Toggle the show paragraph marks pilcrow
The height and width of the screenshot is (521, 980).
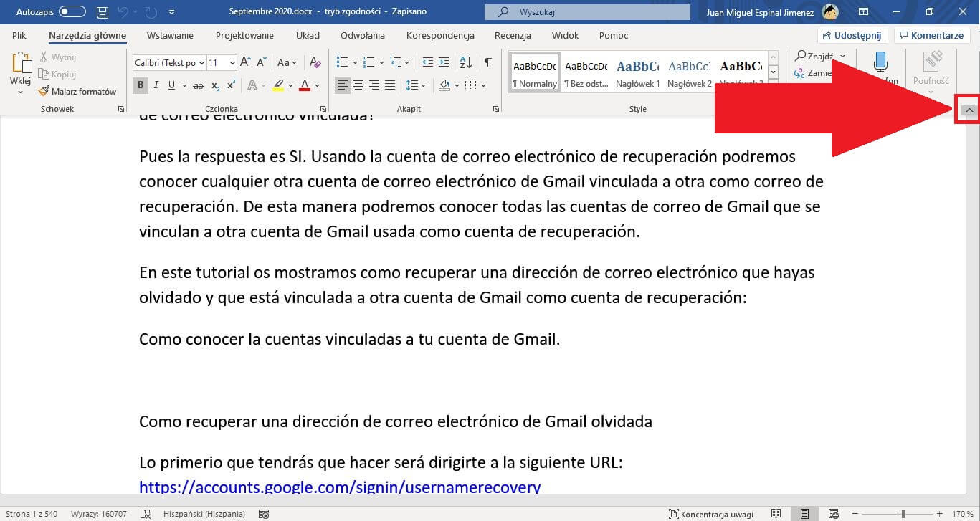click(x=488, y=62)
